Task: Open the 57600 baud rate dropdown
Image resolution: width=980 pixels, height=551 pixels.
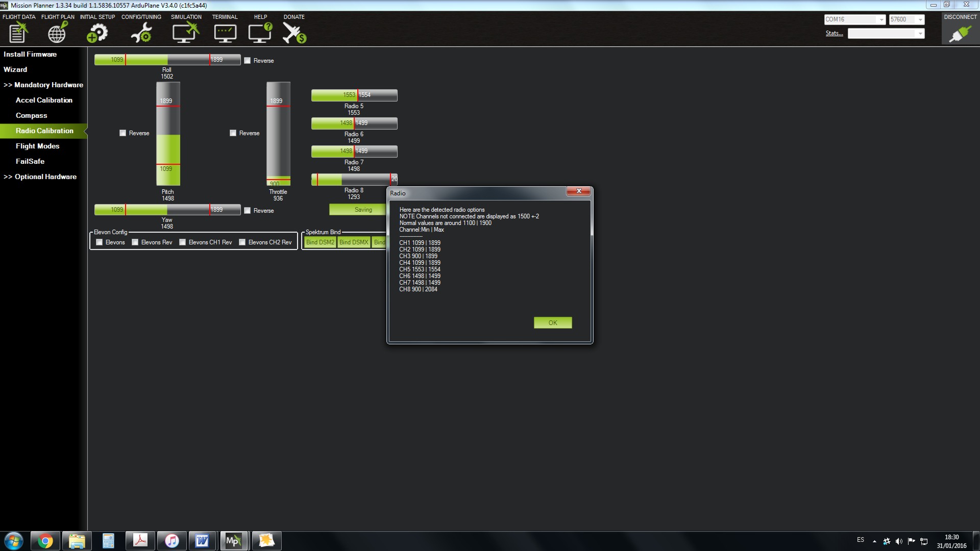Action: tap(920, 19)
